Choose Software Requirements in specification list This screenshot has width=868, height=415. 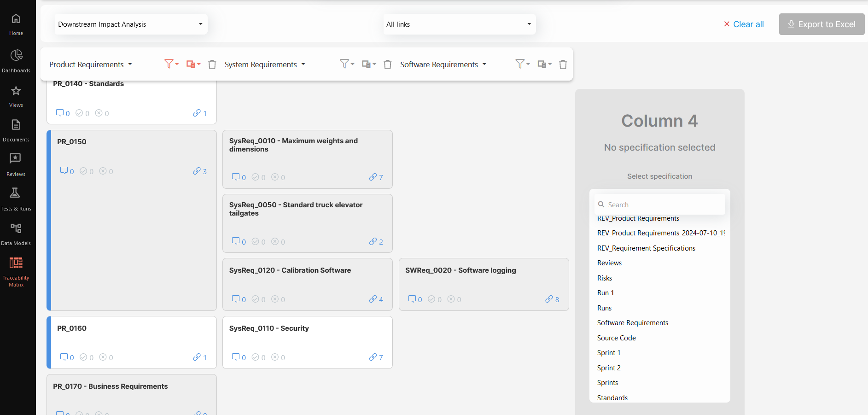coord(632,323)
